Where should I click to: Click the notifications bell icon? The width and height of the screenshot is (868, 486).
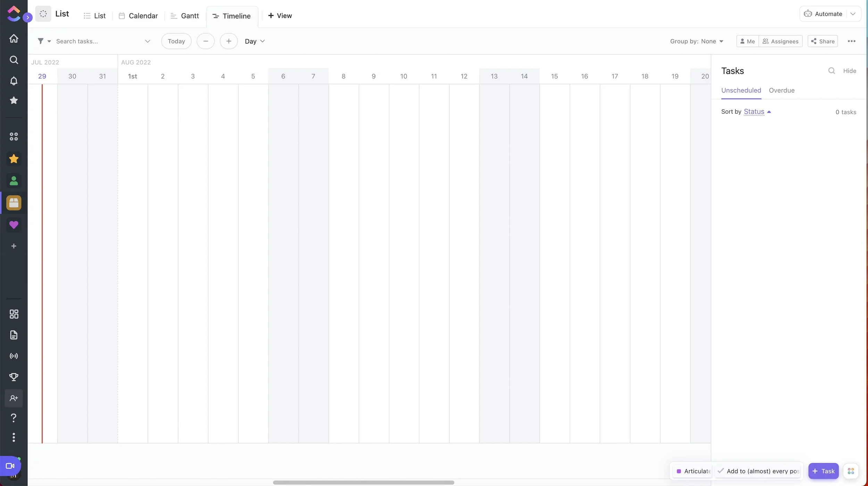coord(14,81)
